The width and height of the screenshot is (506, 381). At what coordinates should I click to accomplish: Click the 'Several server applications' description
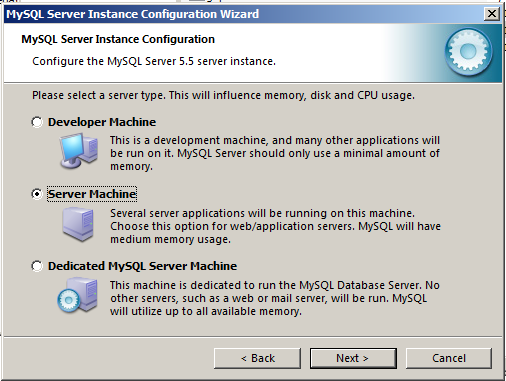click(275, 226)
